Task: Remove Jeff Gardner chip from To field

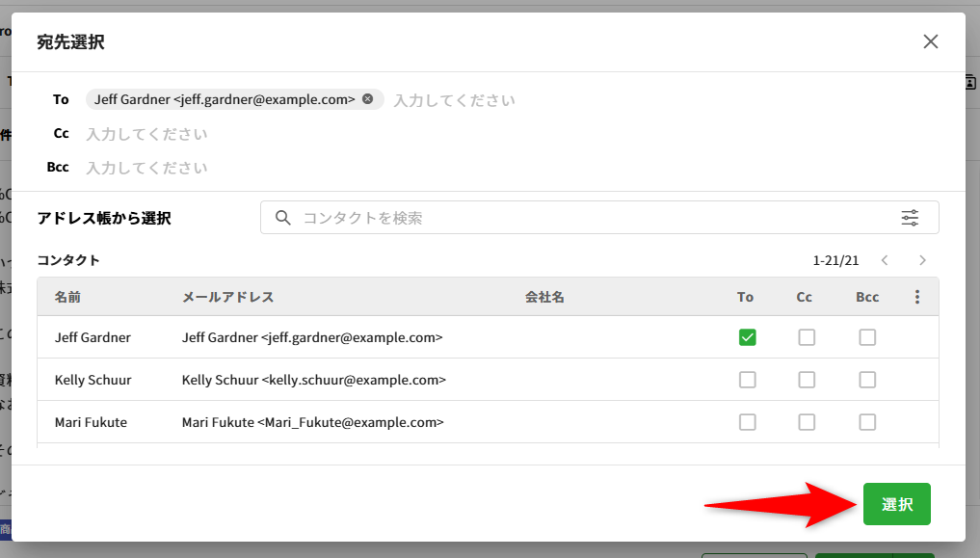Action: [x=368, y=99]
